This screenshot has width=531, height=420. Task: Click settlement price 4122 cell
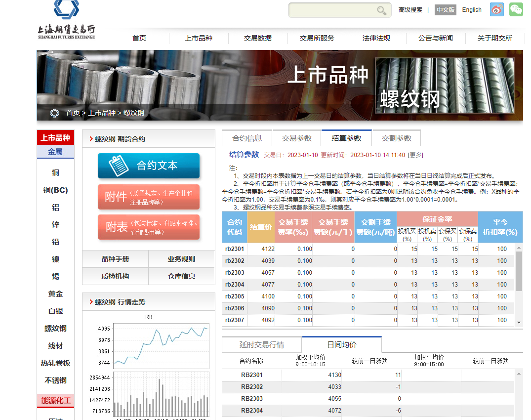(x=261, y=249)
